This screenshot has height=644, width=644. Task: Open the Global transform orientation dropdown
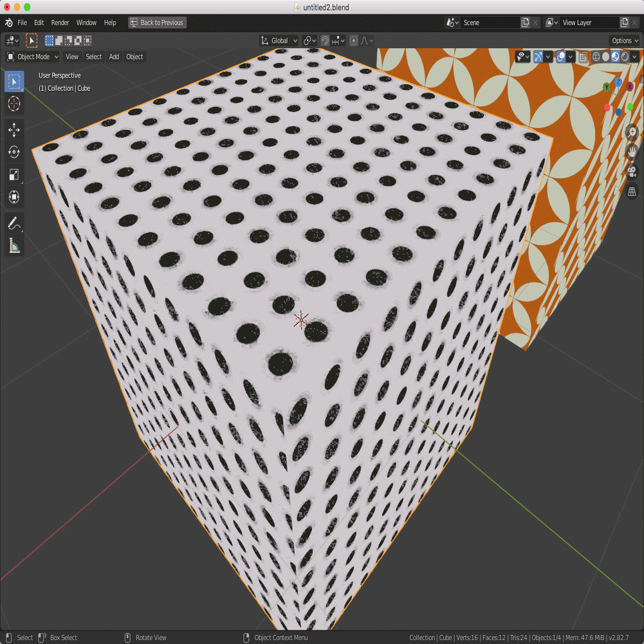[x=279, y=41]
